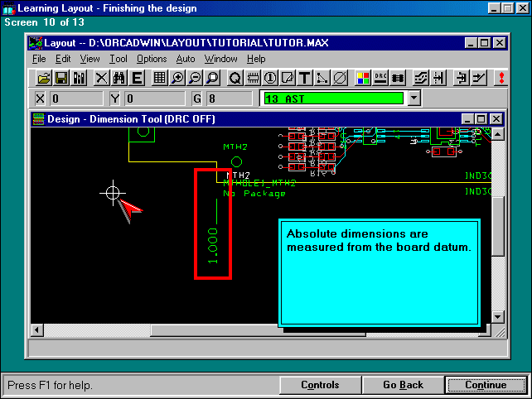Open the spreadsheet grid icon
This screenshot has width=532, height=399.
158,78
